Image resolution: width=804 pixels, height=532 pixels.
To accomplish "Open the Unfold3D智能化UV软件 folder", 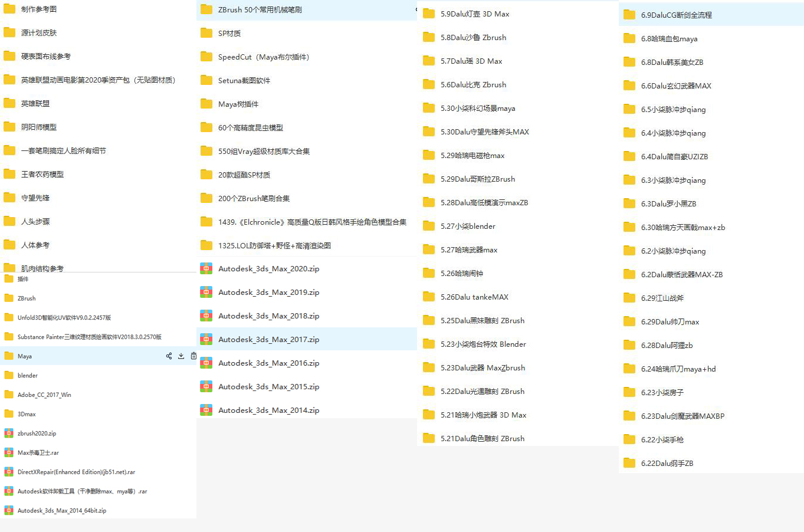I will coord(64,318).
